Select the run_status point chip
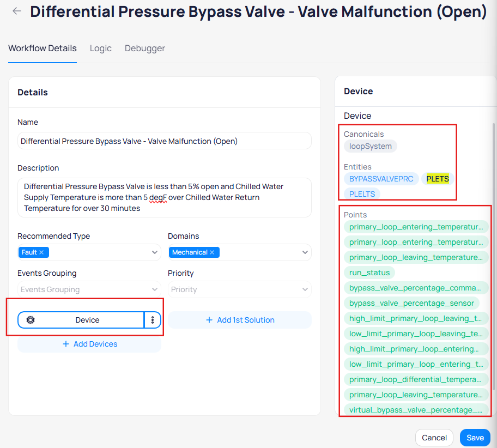 pos(369,273)
